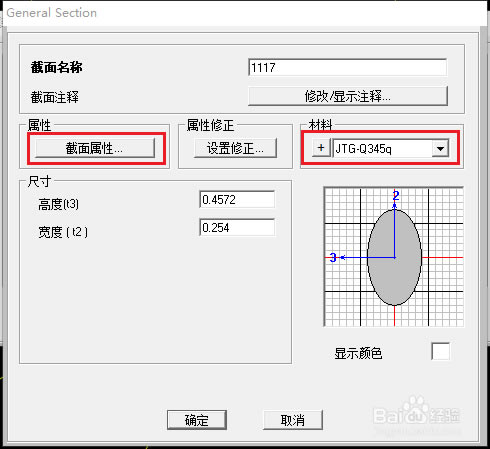The width and height of the screenshot is (490, 449).
Task: Click 修改/显示注释 notes button
Action: click(348, 96)
